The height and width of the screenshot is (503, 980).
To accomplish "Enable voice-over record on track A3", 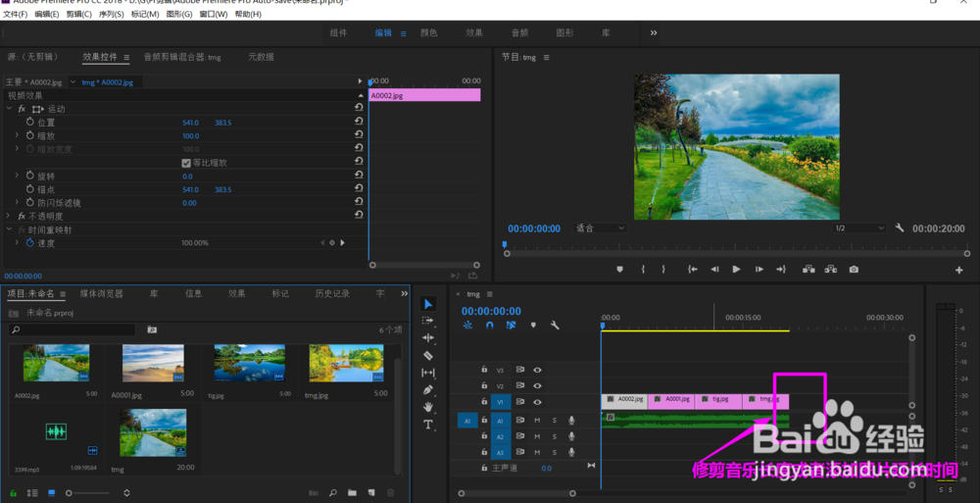I will pos(571,452).
